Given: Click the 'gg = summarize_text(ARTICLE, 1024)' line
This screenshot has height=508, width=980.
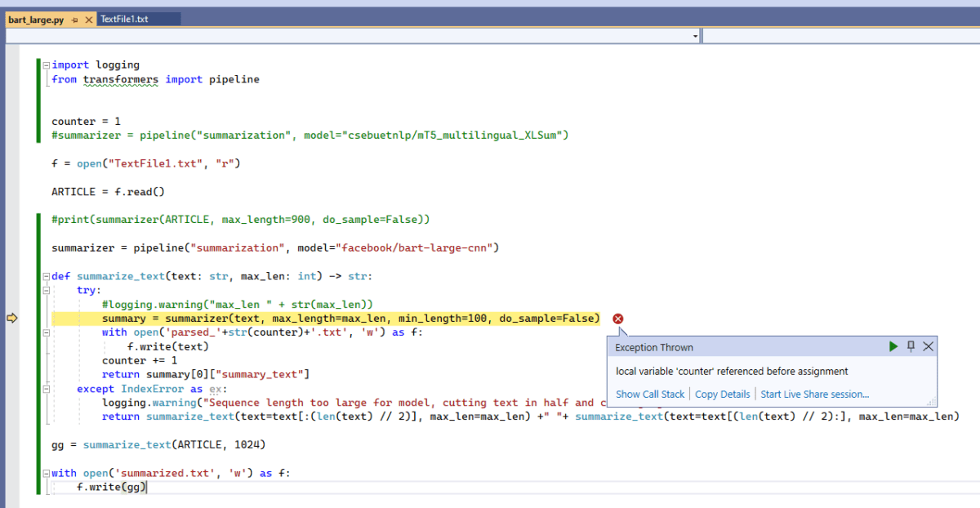Looking at the screenshot, I should point(158,445).
